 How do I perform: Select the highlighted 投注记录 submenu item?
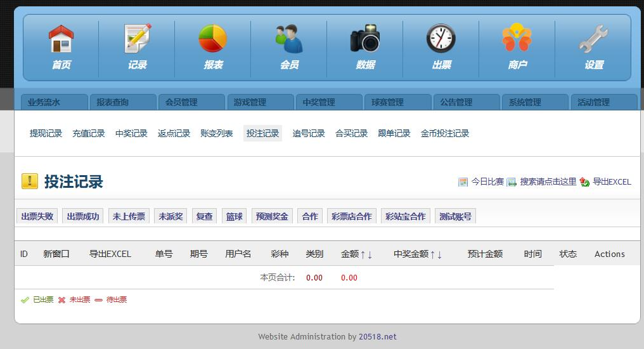[x=262, y=133]
